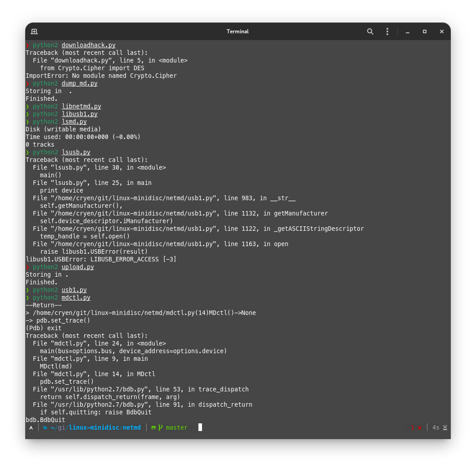Open a new terminal tab
The height and width of the screenshot is (467, 476).
click(x=34, y=31)
